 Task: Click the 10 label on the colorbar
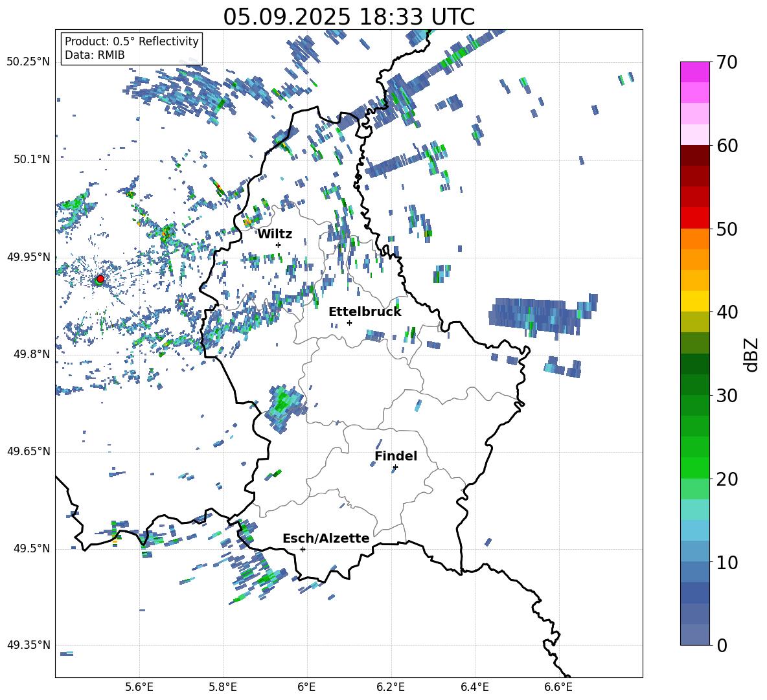click(726, 562)
